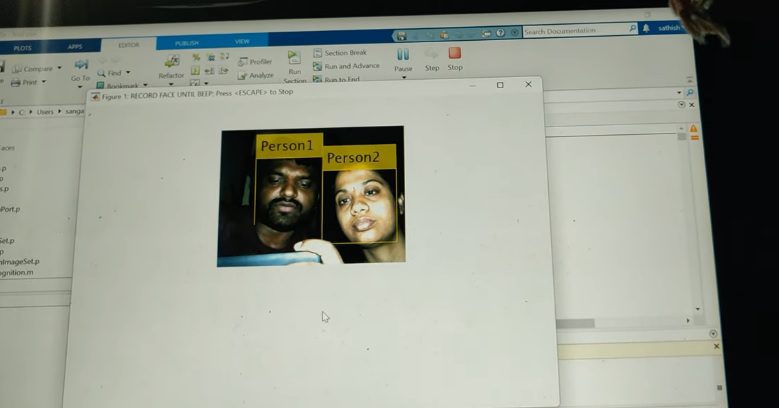
Task: Switch to the APPS tab
Action: pos(75,47)
